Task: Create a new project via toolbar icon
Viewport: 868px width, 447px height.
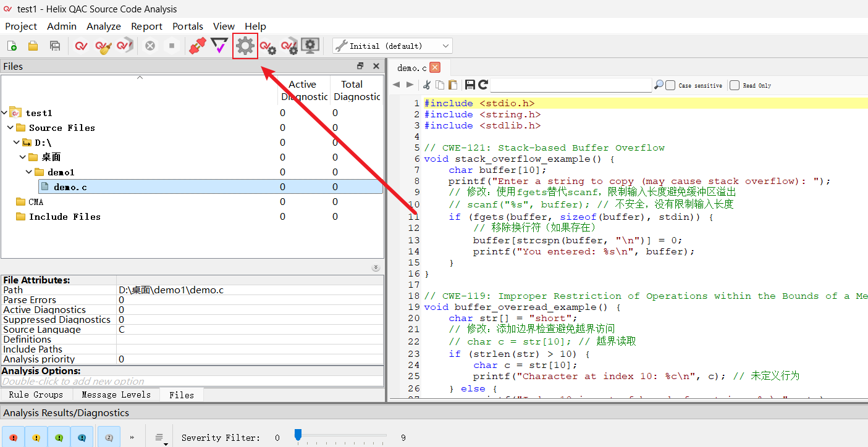Action: tap(12, 46)
